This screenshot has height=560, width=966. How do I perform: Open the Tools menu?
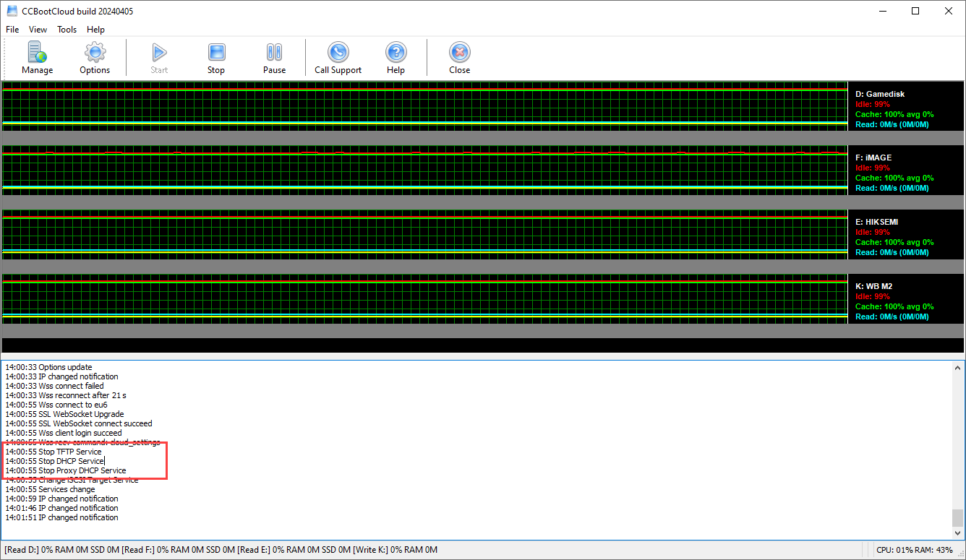pos(67,30)
